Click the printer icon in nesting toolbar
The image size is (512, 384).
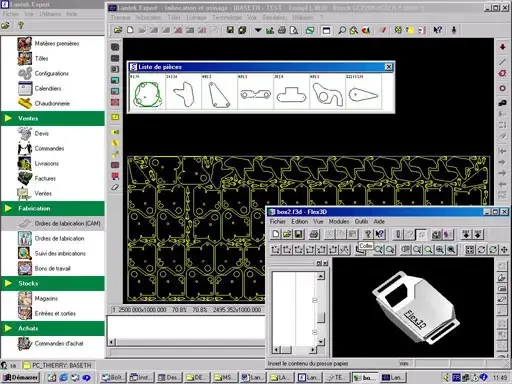[x=282, y=30]
